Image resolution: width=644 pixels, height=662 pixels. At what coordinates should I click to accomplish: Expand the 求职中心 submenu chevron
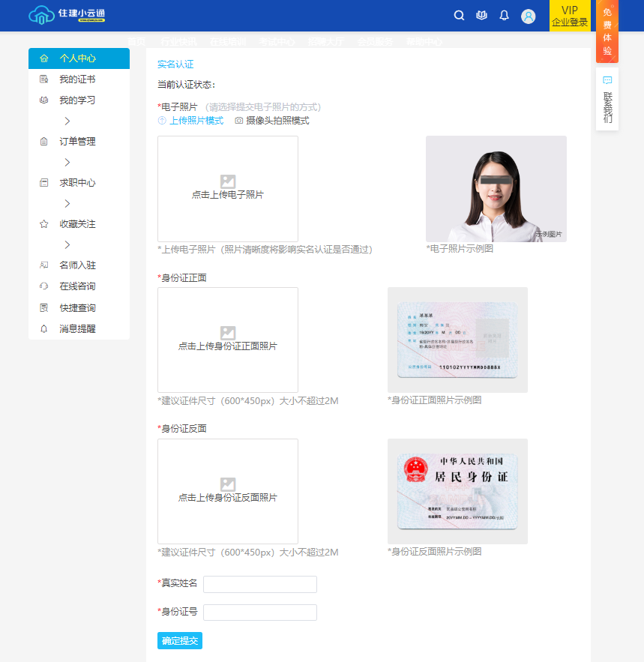pos(67,203)
